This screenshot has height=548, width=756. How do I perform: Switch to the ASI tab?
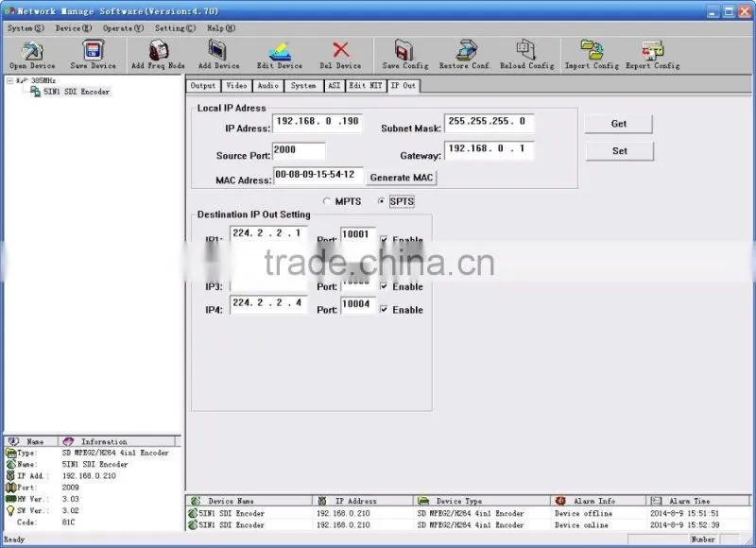pyautogui.click(x=335, y=86)
